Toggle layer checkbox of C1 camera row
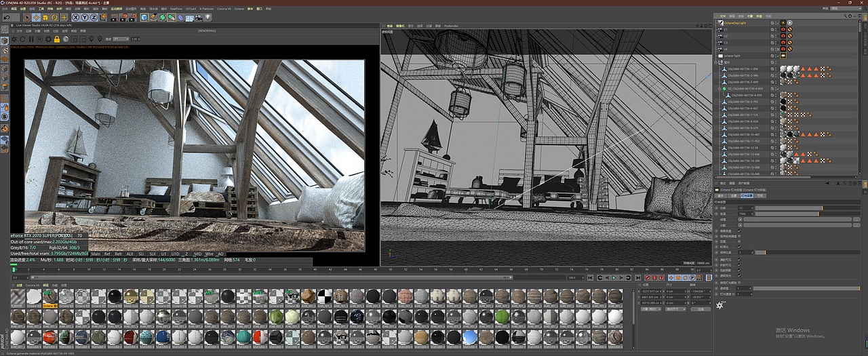This screenshot has height=356, width=868. [772, 29]
